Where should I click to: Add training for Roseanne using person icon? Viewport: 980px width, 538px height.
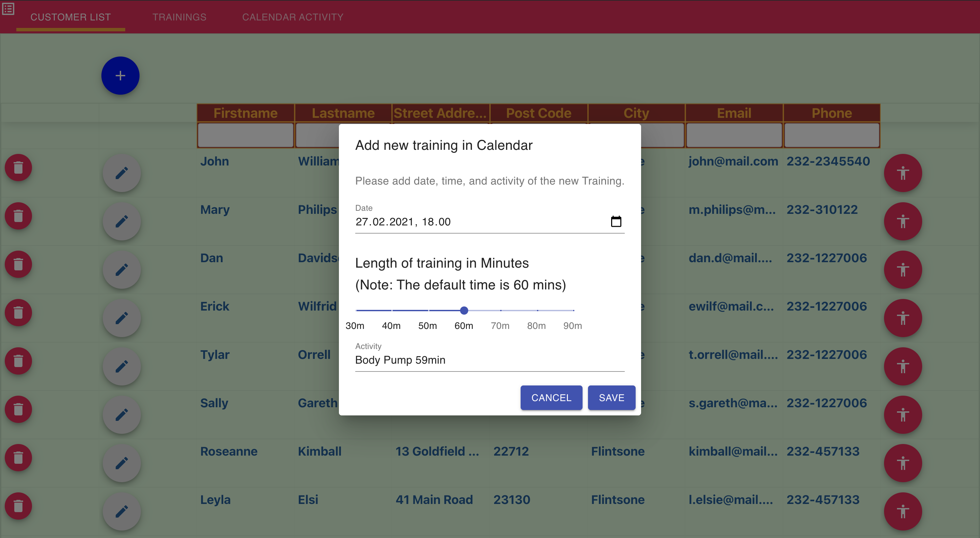click(x=902, y=463)
